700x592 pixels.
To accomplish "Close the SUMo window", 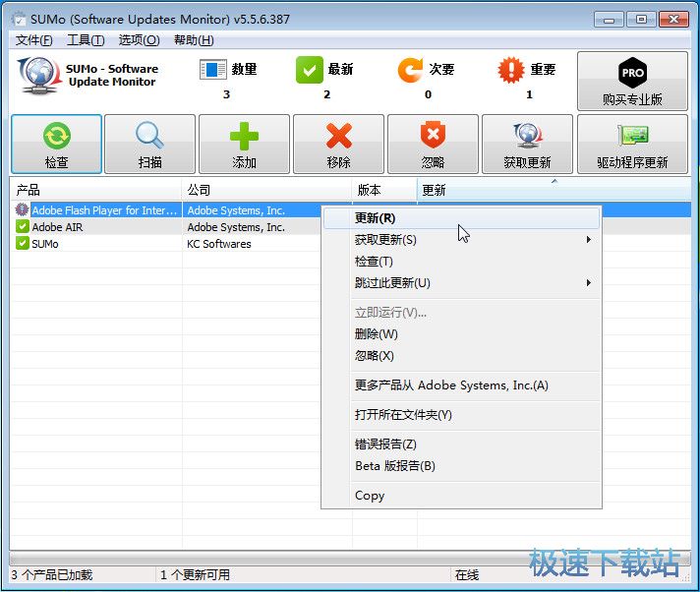I will 673,20.
